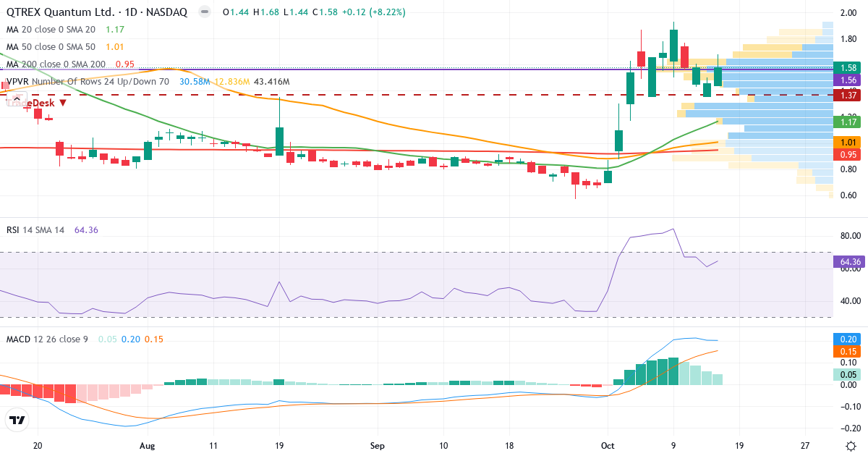Click the 0.95 value in MA 200 legend
The image size is (868, 456).
click(x=125, y=64)
